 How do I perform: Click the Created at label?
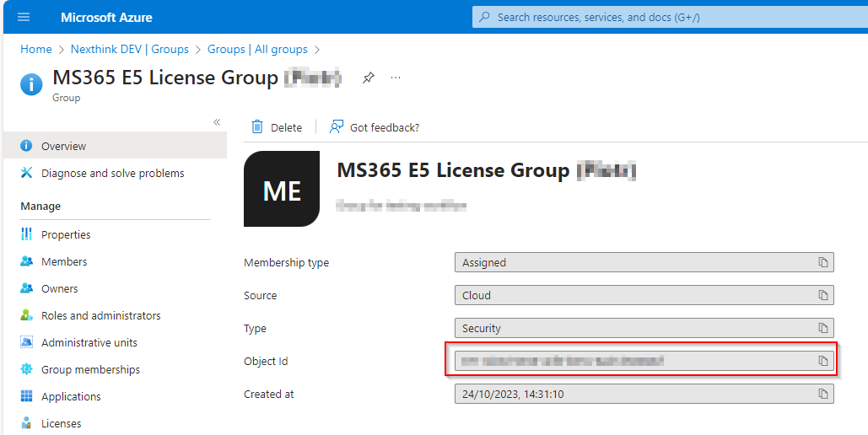(x=268, y=394)
